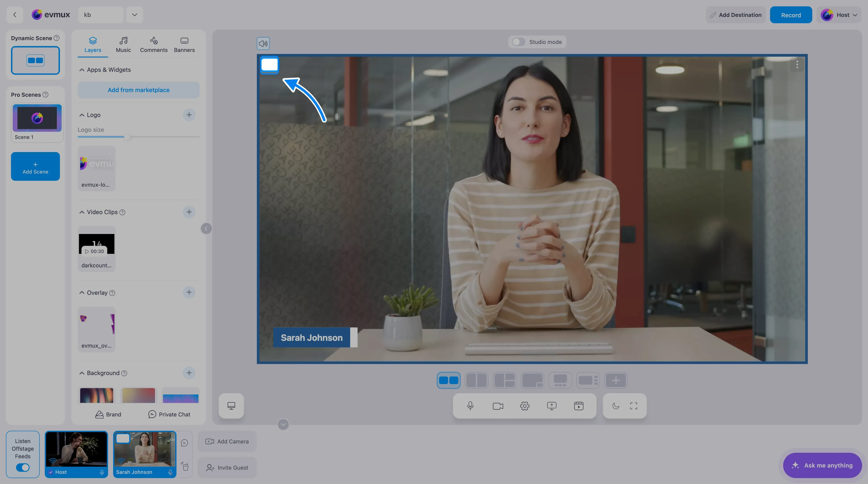Add a new overlay with plus button
The height and width of the screenshot is (484, 868).
click(189, 292)
